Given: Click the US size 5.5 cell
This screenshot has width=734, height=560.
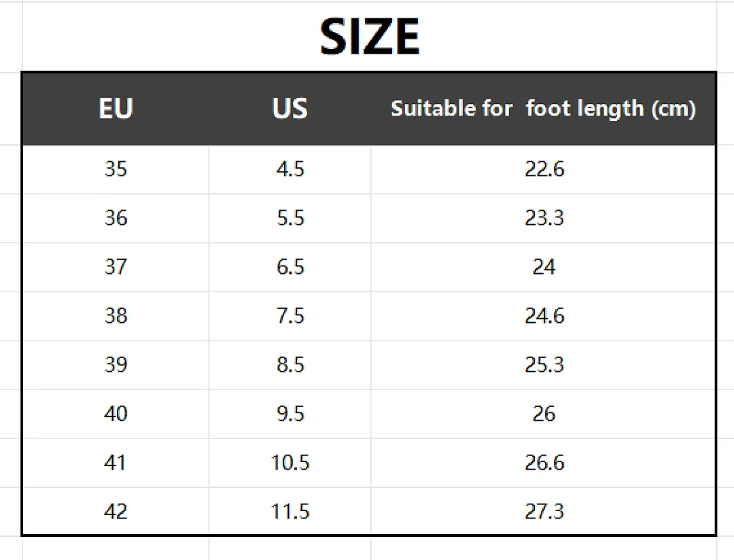Looking at the screenshot, I should [290, 217].
